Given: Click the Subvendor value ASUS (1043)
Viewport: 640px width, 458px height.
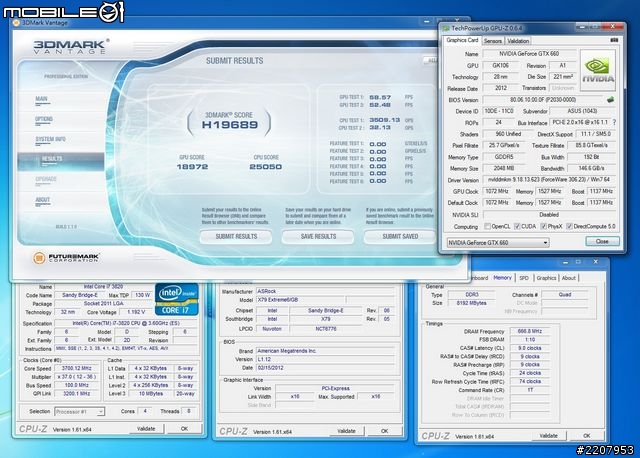Looking at the screenshot, I should 582,111.
